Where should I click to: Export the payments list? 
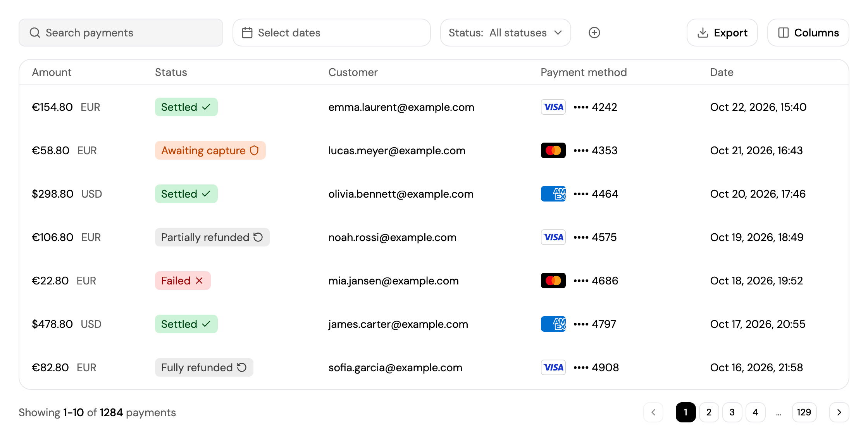(x=722, y=33)
